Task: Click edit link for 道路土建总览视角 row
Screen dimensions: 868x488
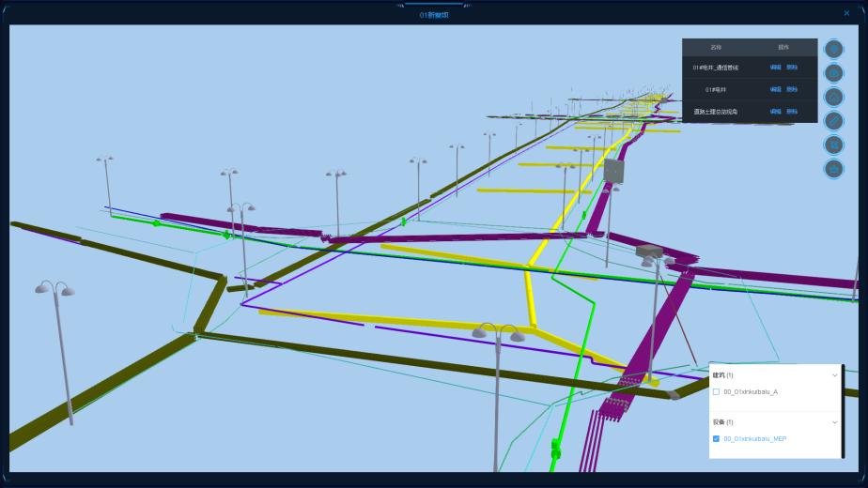Action: click(775, 111)
